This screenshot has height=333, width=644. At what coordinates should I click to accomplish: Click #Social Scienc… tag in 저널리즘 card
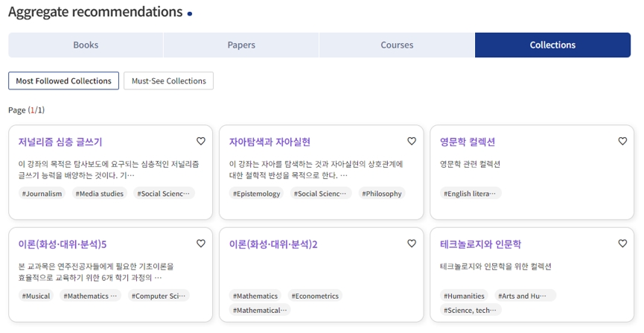coord(164,193)
